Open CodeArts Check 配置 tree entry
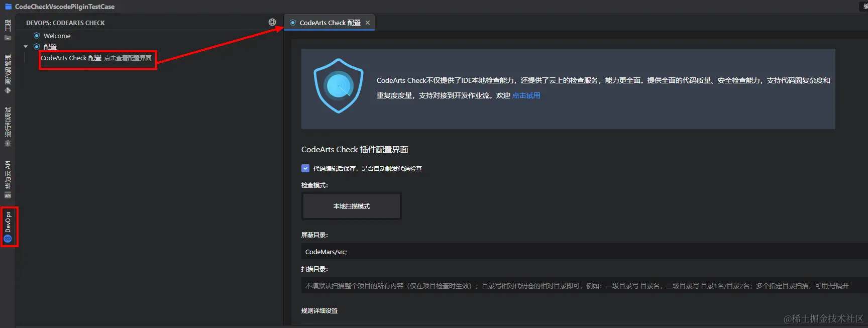868x328 pixels. click(x=96, y=58)
